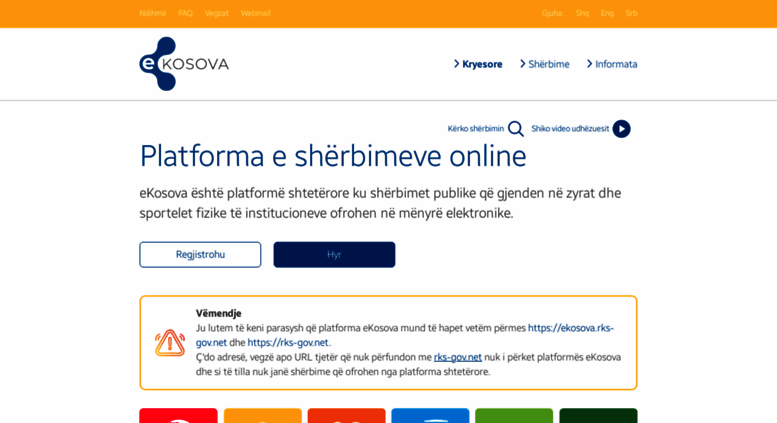Click the red service tile
777x423 pixels.
tap(178, 416)
